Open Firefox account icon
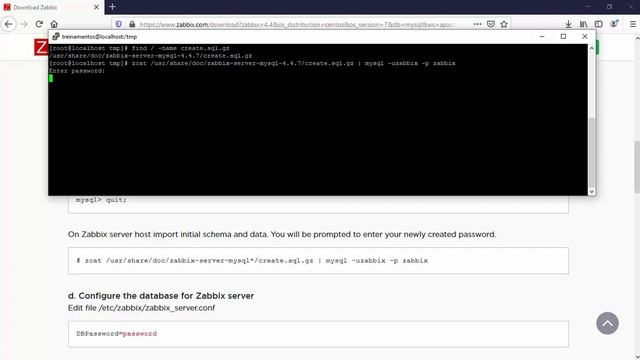The image size is (640, 360). 614,24
